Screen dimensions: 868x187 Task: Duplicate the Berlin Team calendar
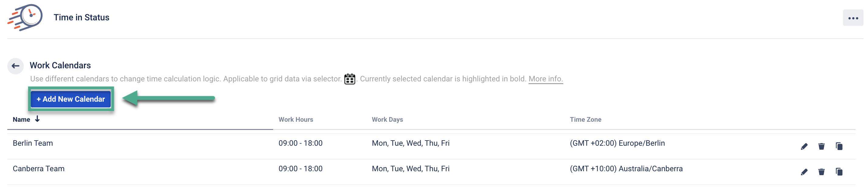pos(839,146)
